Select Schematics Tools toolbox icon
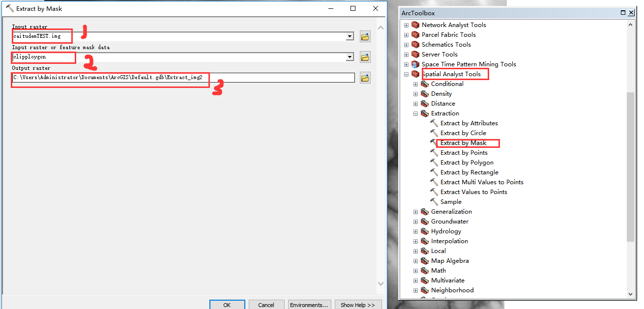This screenshot has height=309, width=644. 415,45
